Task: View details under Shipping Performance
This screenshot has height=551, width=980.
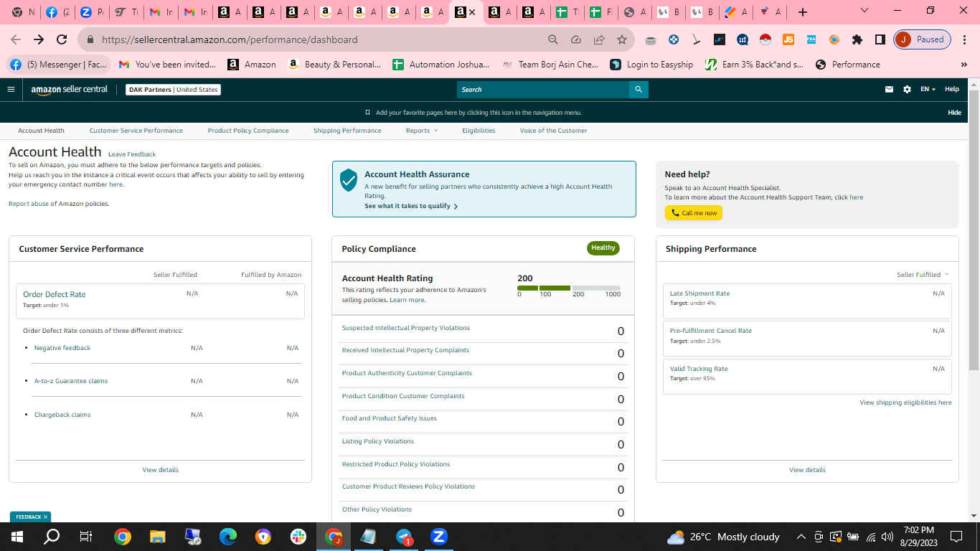Action: pos(807,470)
